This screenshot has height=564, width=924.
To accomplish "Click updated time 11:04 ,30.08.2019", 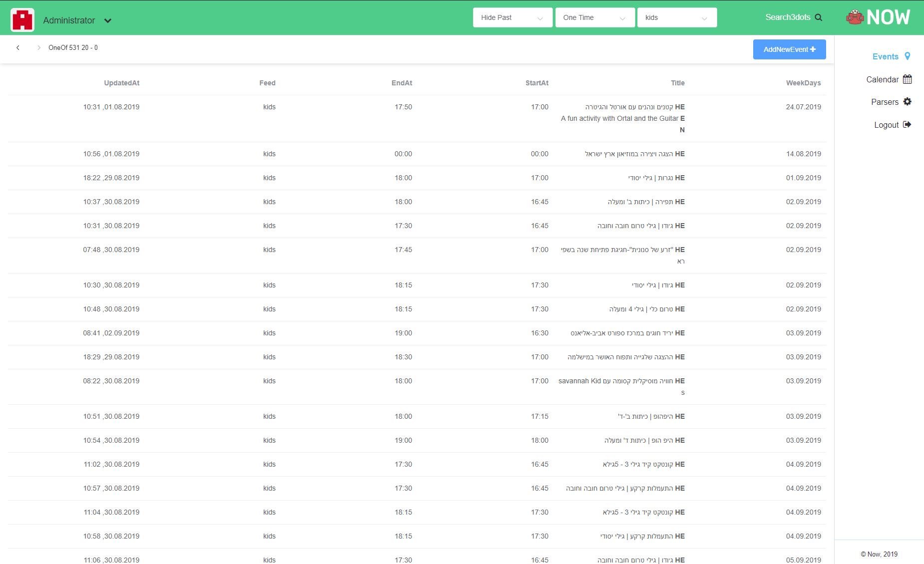I will [111, 512].
